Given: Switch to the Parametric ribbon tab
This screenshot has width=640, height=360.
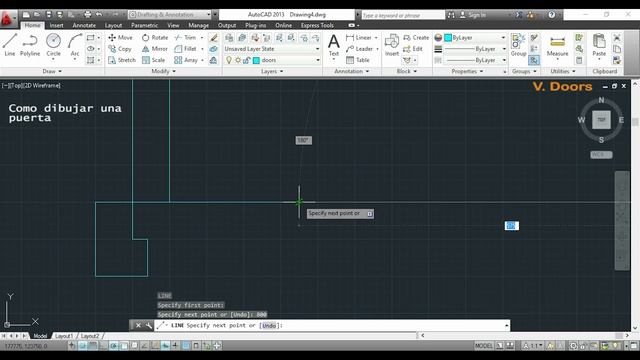Looking at the screenshot, I should [x=144, y=25].
